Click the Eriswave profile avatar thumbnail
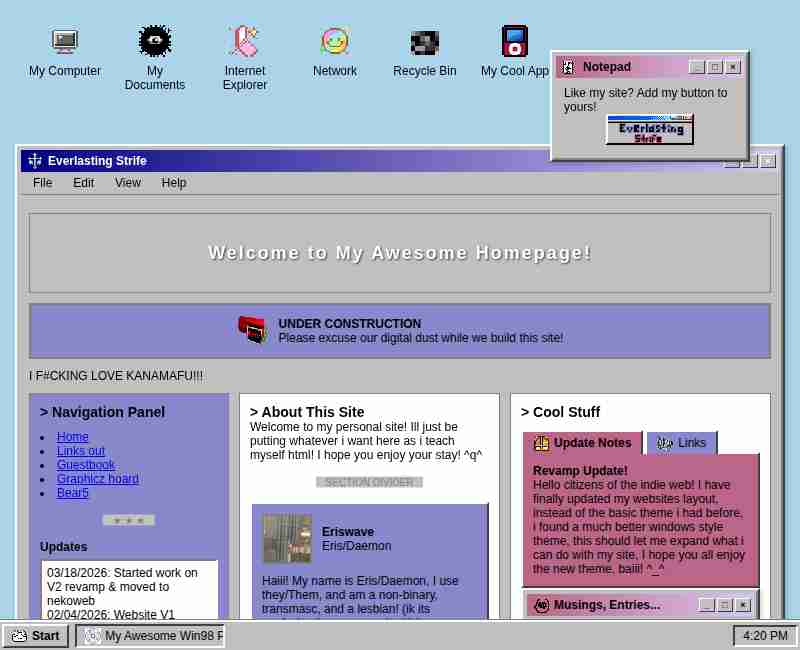The width and height of the screenshot is (800, 650). [287, 539]
